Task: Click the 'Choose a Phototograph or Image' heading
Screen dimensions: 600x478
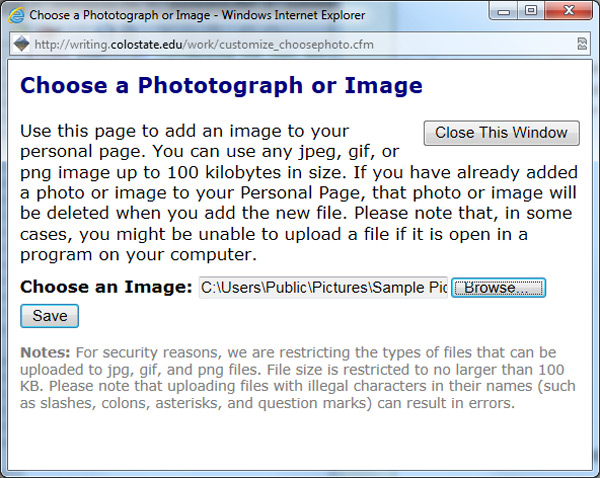Action: point(221,86)
